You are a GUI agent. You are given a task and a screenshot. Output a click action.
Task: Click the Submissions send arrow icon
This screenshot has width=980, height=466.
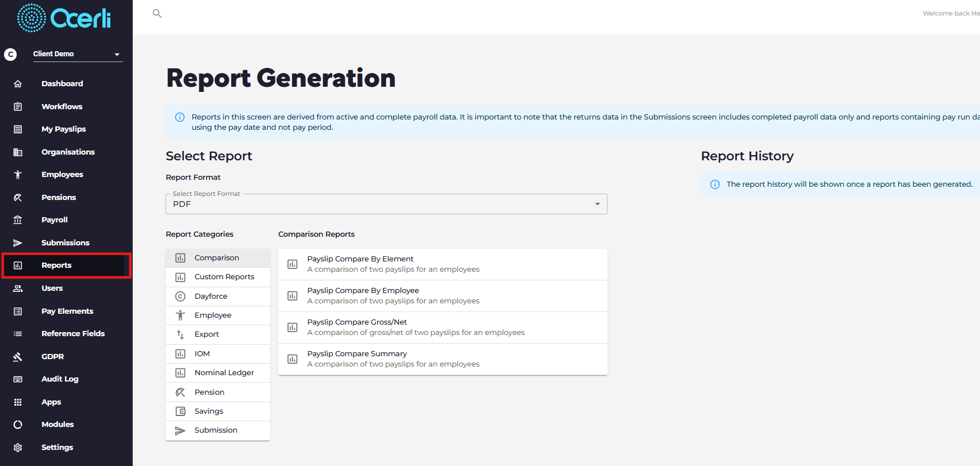(x=18, y=243)
